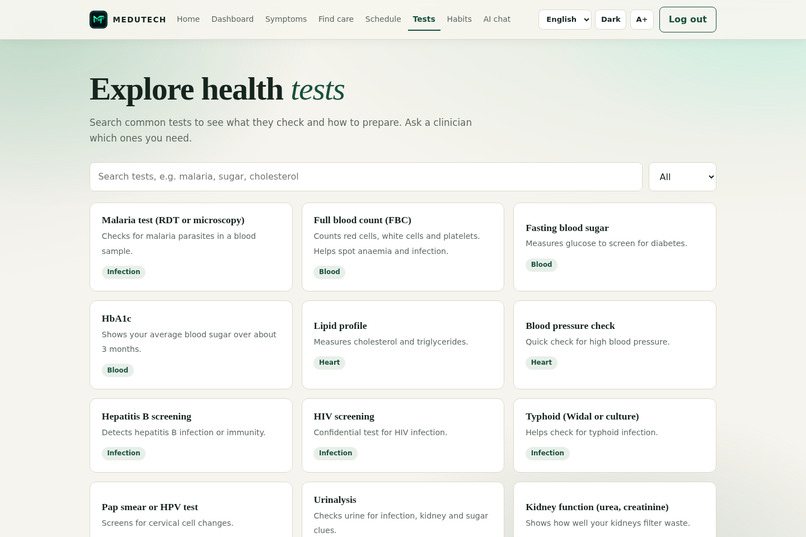Click Heart tag on Blood pressure check

click(x=541, y=362)
